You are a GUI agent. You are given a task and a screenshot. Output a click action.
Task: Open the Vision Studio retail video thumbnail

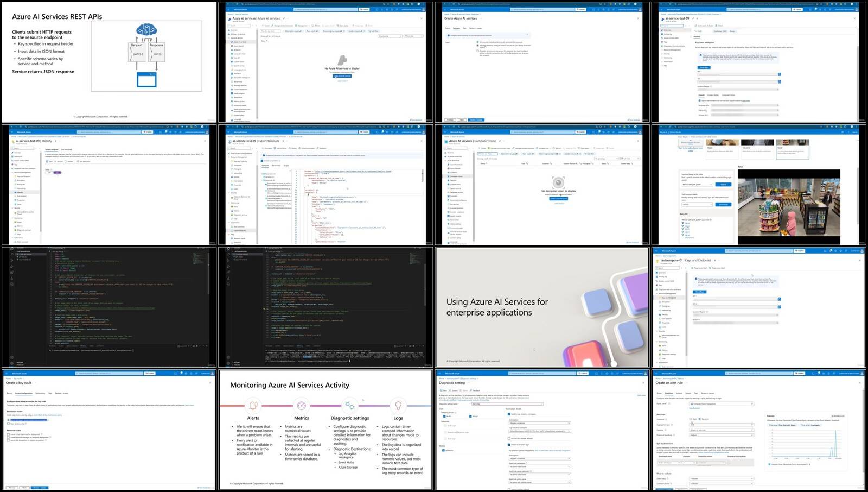click(759, 185)
